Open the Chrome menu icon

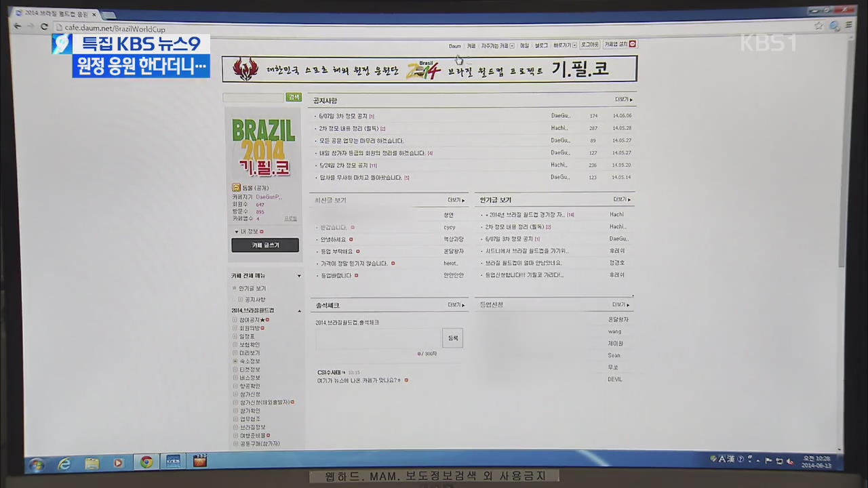coord(850,26)
